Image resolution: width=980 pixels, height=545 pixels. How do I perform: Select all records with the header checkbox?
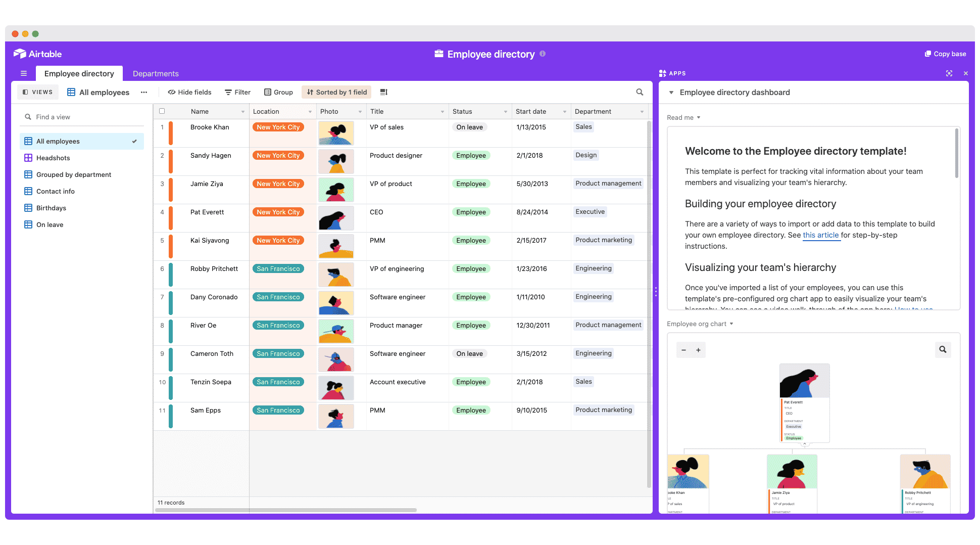click(162, 111)
